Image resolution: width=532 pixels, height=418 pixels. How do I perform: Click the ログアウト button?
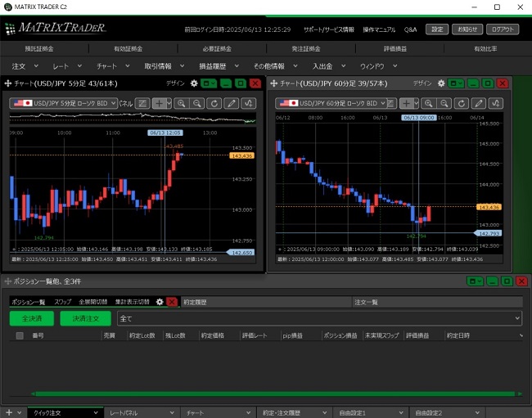coord(503,29)
